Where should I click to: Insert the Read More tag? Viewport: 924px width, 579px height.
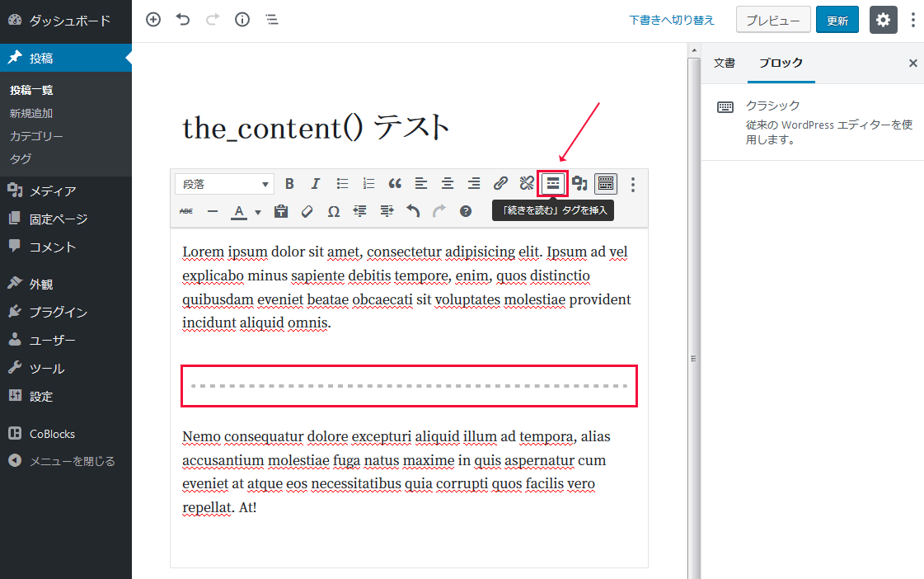[x=553, y=184]
